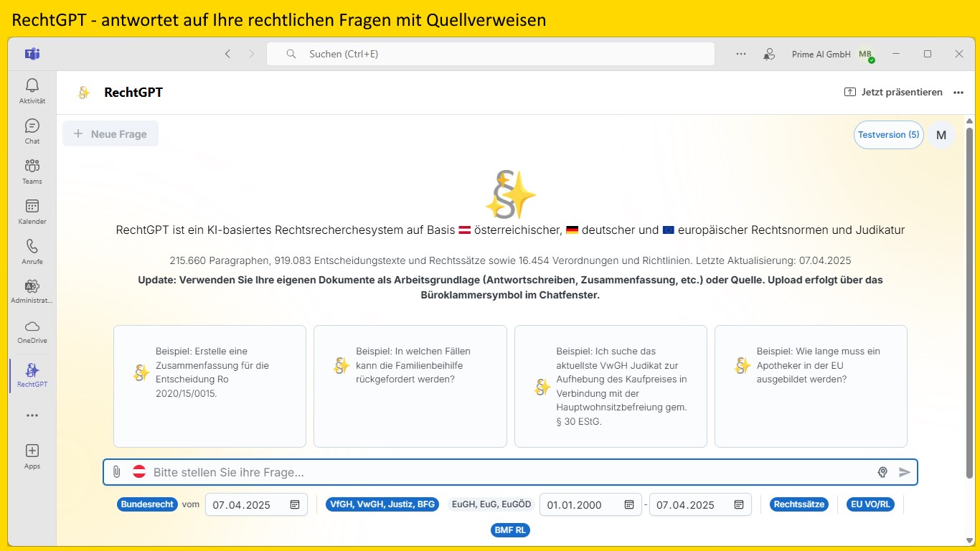Navigate forward with the right arrow
980x551 pixels.
[251, 54]
